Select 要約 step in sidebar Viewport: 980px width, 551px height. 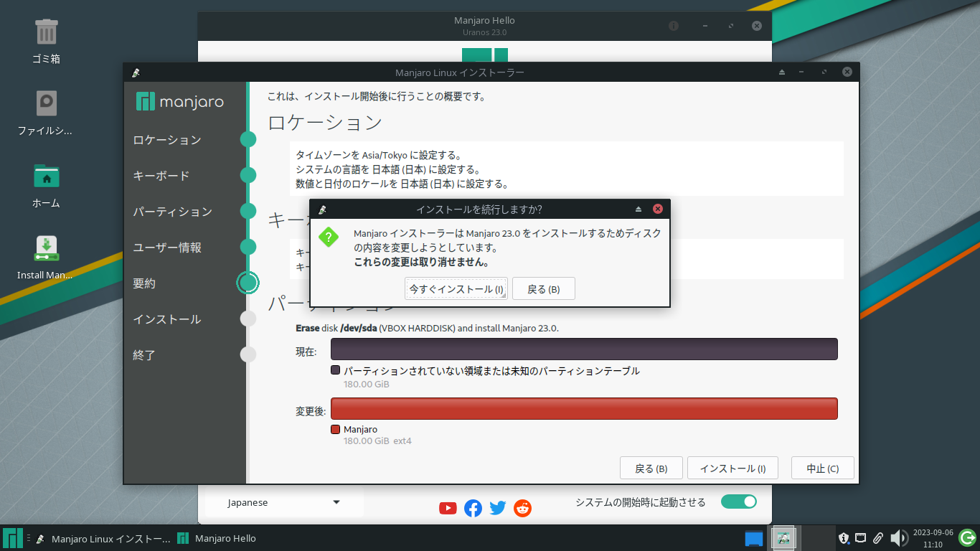click(x=144, y=283)
